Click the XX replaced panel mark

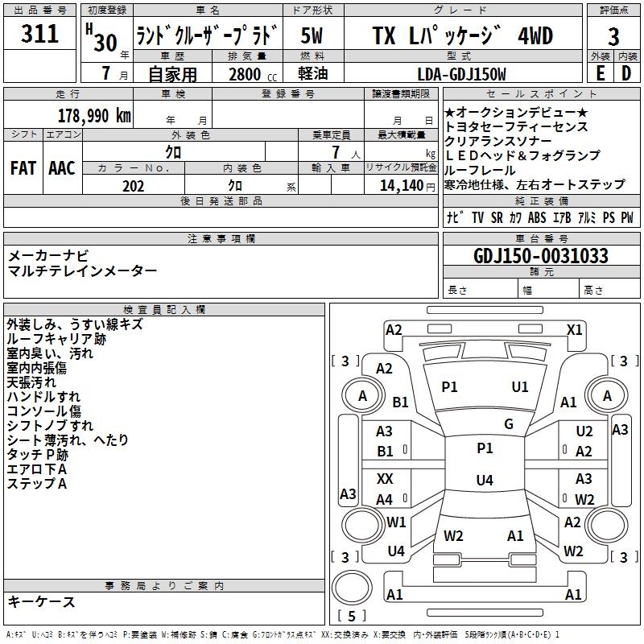385,479
